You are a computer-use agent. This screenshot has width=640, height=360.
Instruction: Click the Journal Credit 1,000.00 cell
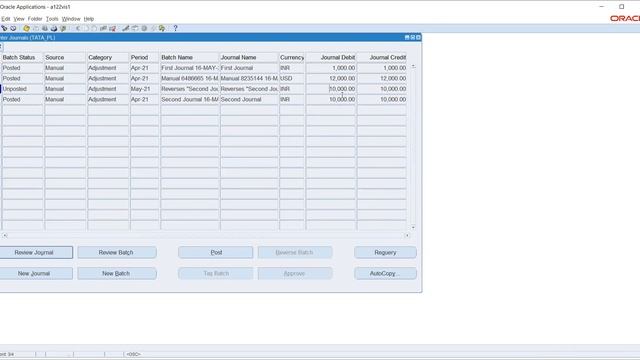click(x=382, y=68)
